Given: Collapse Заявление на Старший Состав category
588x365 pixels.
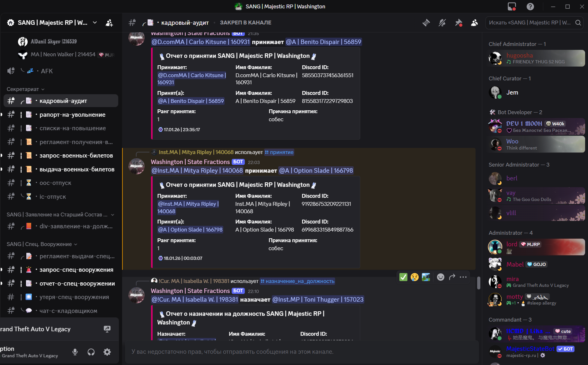Looking at the screenshot, I should (60, 214).
